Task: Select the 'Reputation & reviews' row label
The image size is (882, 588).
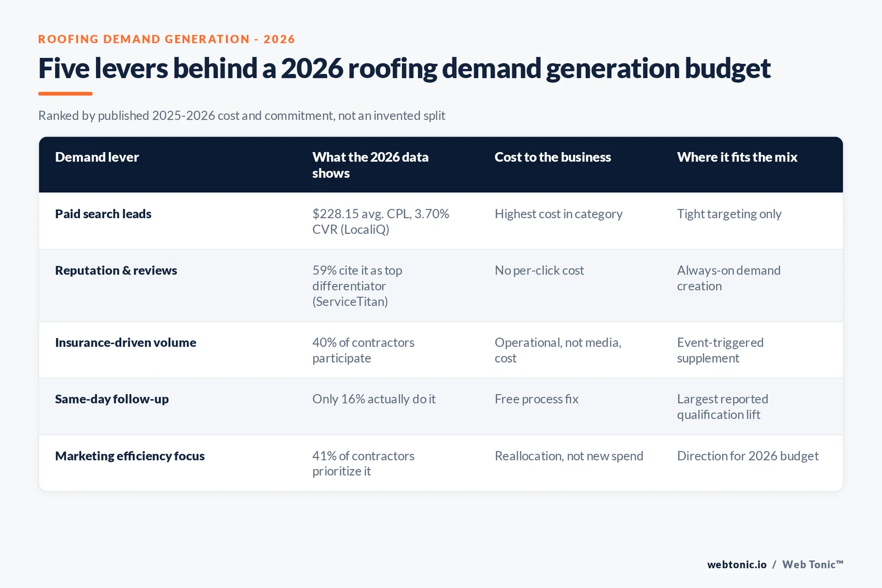Action: pyautogui.click(x=116, y=271)
